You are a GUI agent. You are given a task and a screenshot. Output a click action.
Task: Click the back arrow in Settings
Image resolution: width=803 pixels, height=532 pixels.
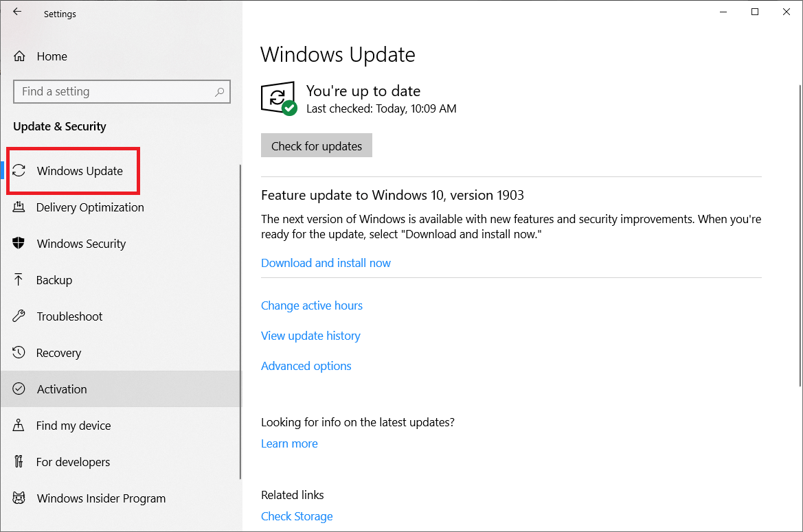click(17, 12)
